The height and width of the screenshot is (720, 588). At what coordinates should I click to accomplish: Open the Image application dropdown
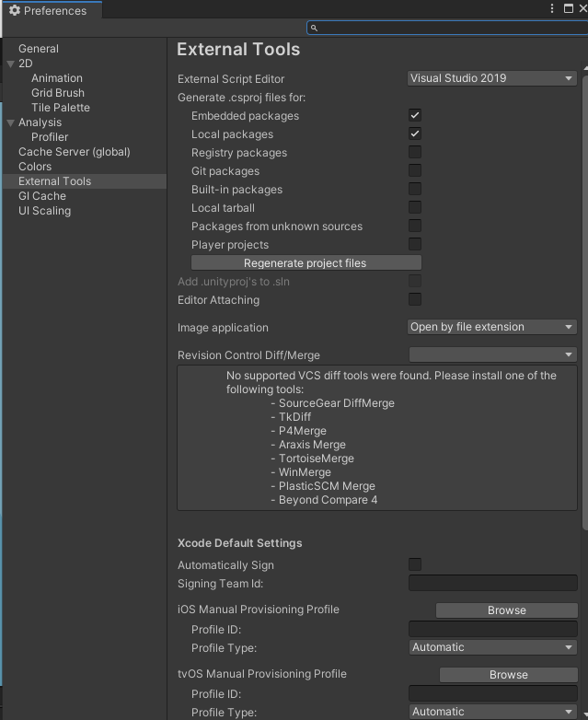pos(492,328)
